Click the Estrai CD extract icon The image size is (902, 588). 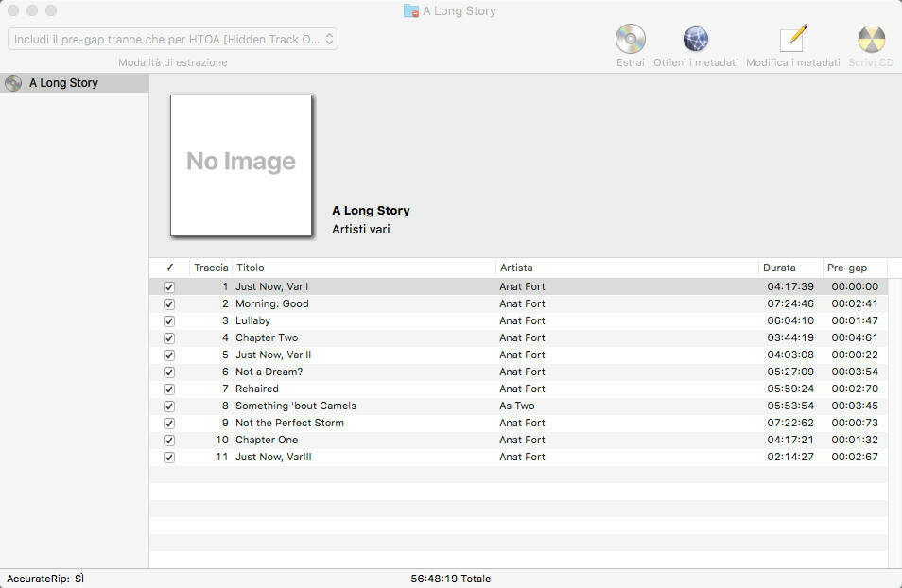[x=630, y=39]
